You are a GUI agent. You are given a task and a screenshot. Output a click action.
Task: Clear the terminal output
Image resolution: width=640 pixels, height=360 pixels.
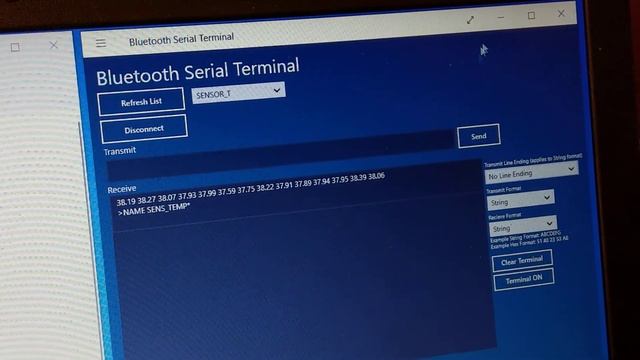(x=522, y=260)
